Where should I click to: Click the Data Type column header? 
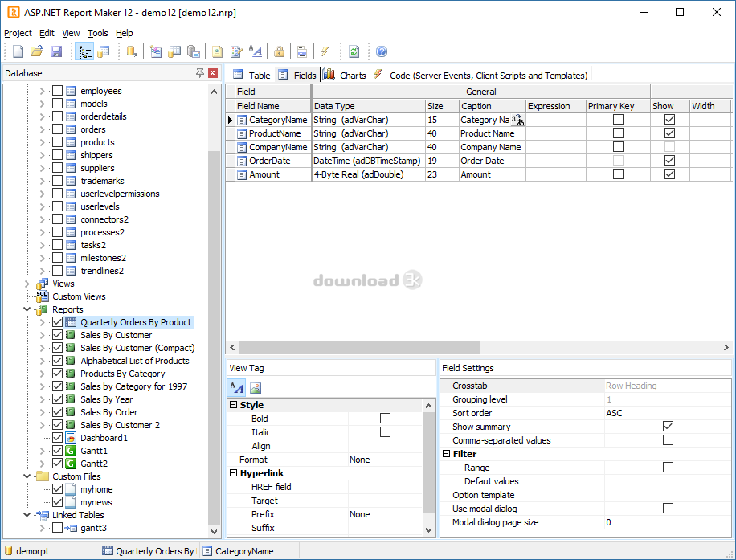[x=369, y=106]
